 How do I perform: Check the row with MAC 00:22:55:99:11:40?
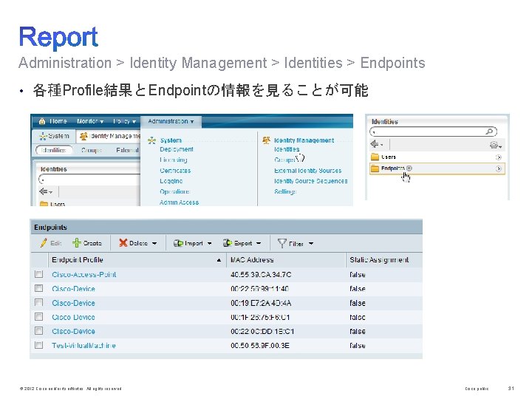(39, 288)
